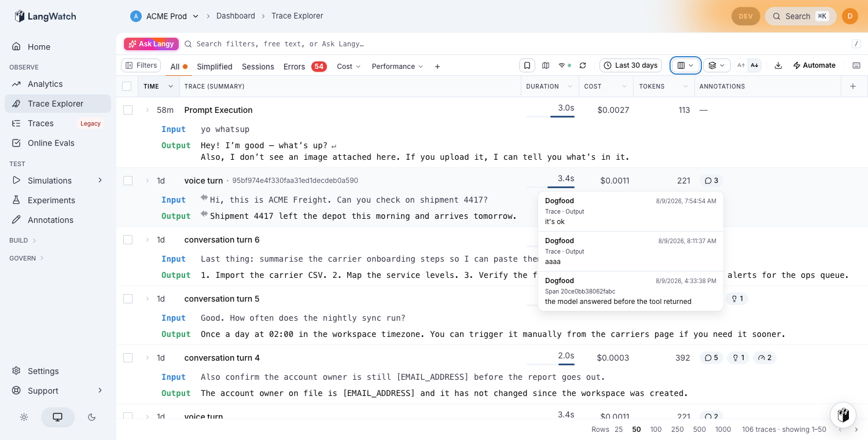The width and height of the screenshot is (868, 440).
Task: Click lightbulb badge on conversation turn 4
Action: [738, 358]
